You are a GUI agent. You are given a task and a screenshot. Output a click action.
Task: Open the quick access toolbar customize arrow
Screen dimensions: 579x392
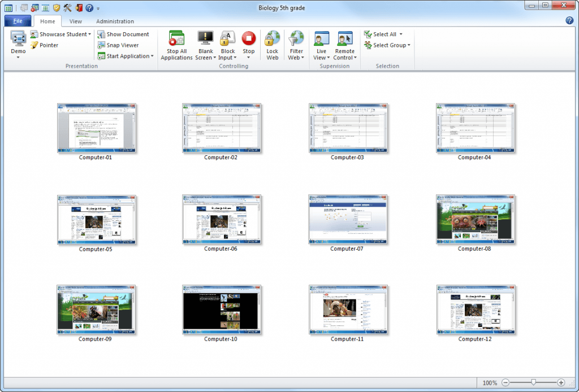coord(98,8)
